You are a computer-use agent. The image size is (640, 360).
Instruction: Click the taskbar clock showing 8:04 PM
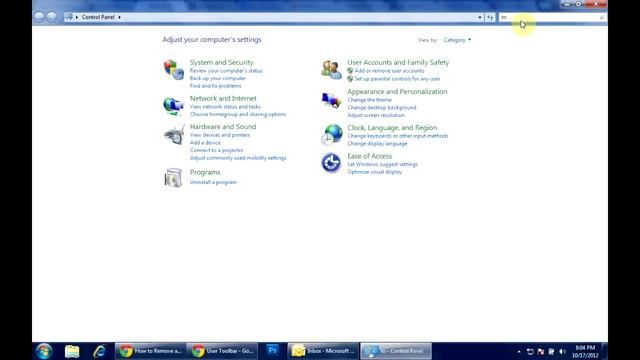585,351
